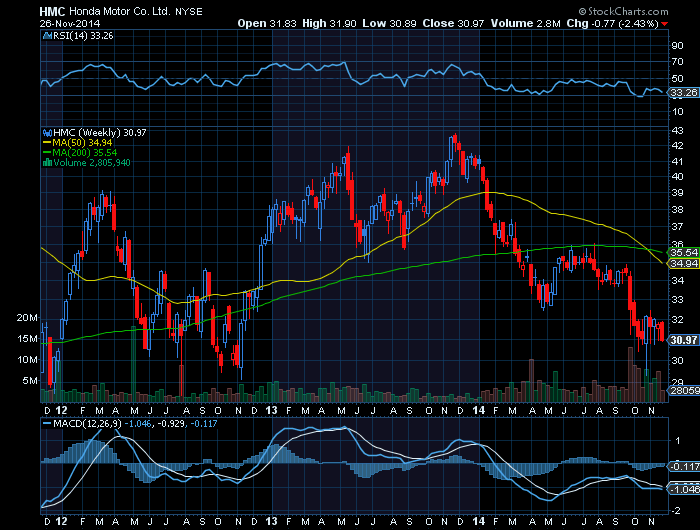Click the 90 level on RSI axis
The image size is (700, 530).
pos(677,46)
